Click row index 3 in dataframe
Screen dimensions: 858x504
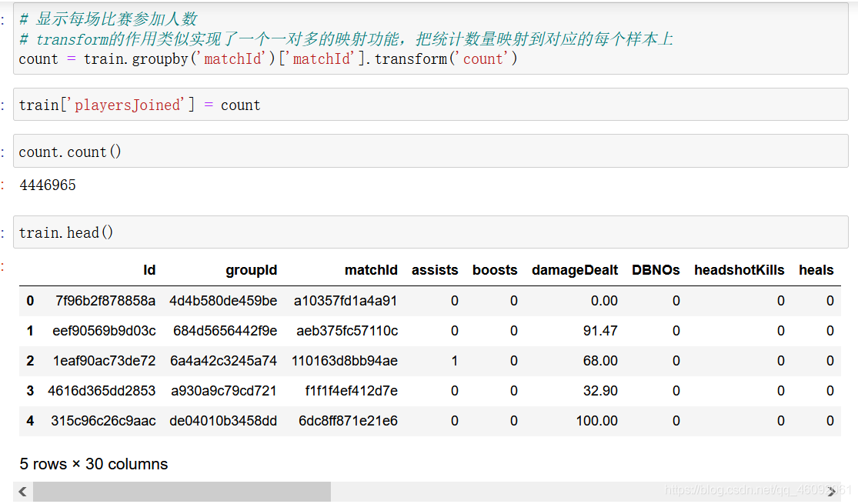[x=30, y=391]
